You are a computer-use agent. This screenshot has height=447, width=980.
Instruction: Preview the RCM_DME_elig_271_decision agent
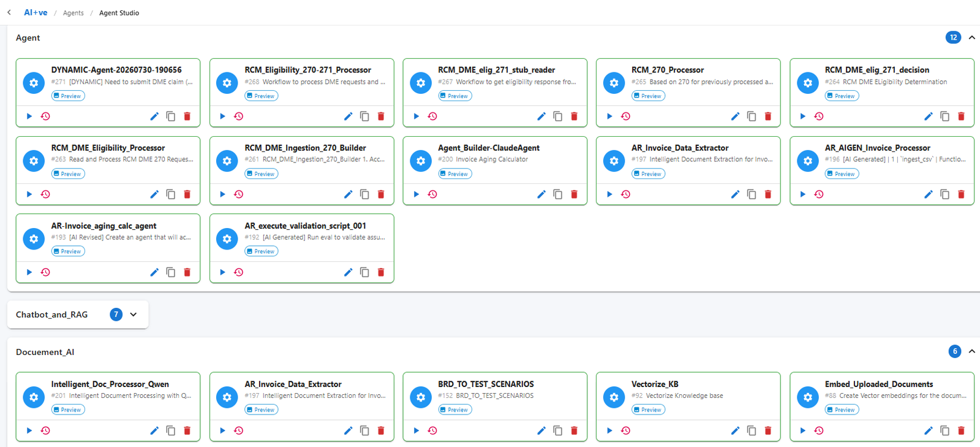[842, 96]
